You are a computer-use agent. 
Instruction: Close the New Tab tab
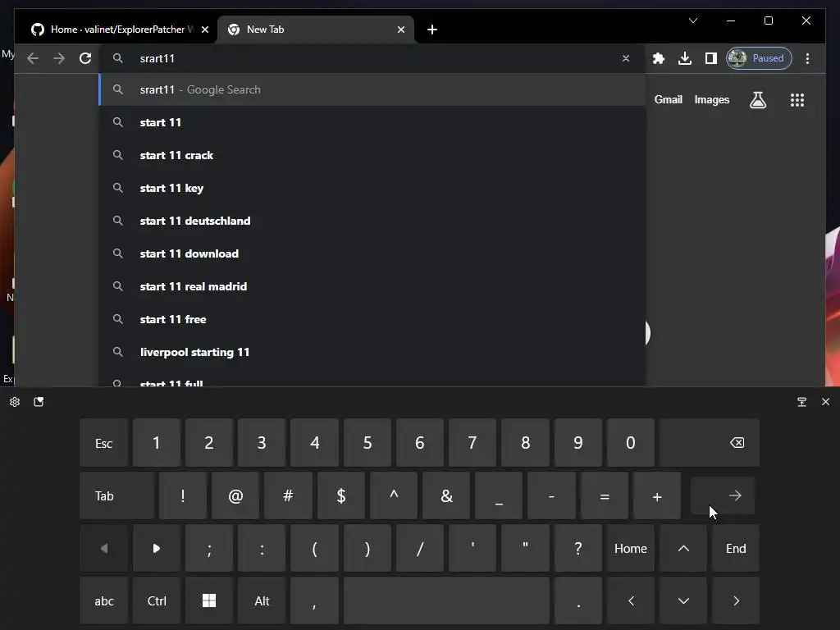[x=400, y=30]
